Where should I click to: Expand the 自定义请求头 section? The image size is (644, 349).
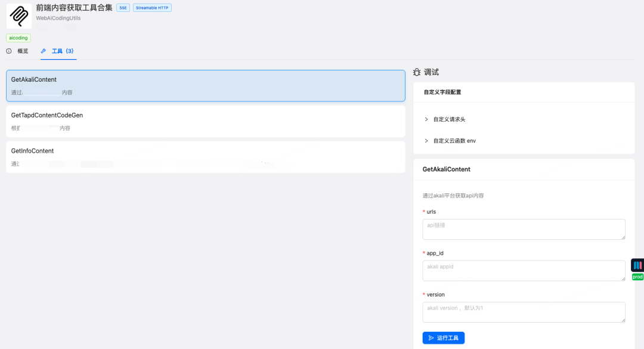tap(445, 119)
